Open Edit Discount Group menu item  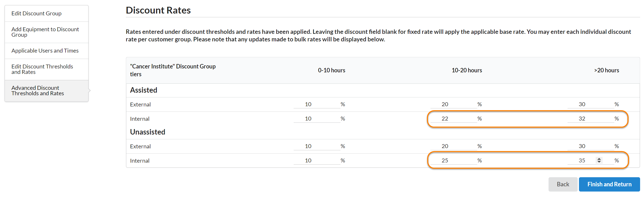(36, 13)
